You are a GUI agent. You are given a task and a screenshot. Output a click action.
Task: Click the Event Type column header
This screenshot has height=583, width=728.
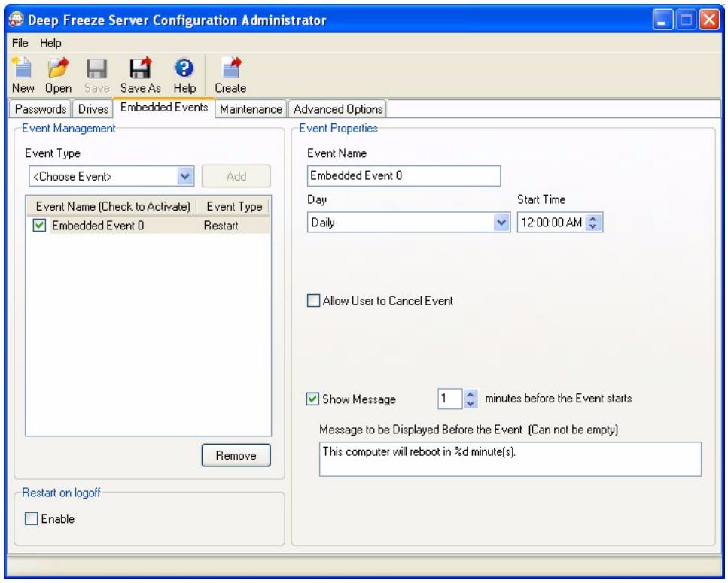click(234, 206)
